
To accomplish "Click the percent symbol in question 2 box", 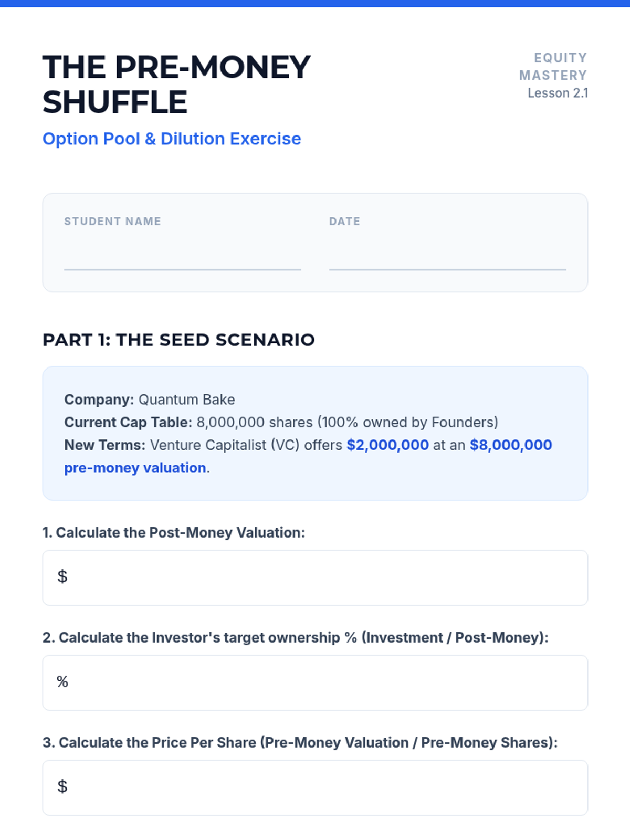I will [62, 681].
